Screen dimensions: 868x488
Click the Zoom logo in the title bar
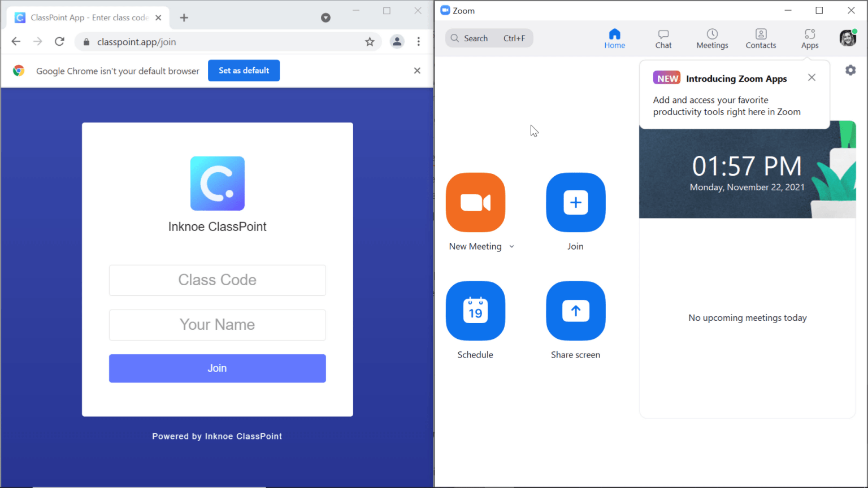coord(445,10)
